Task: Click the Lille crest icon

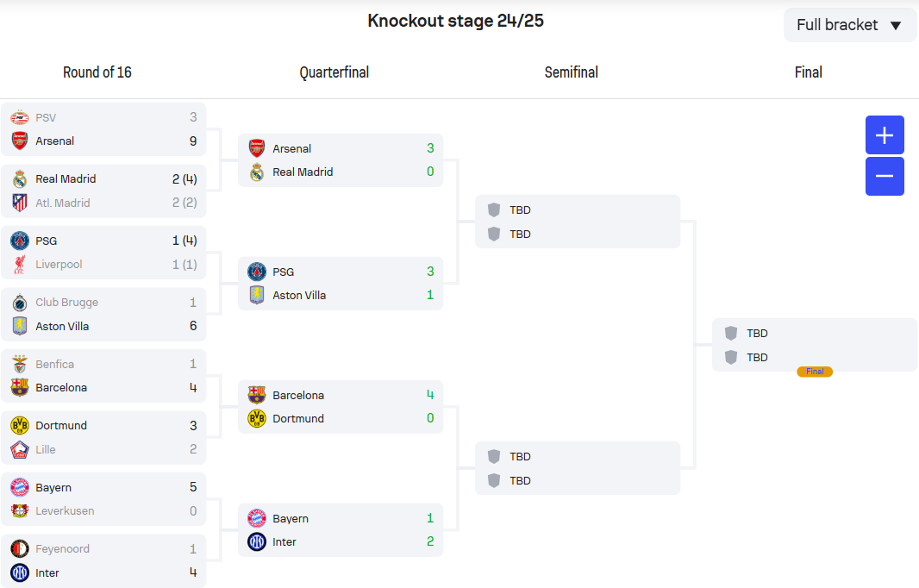Action: pos(20,450)
